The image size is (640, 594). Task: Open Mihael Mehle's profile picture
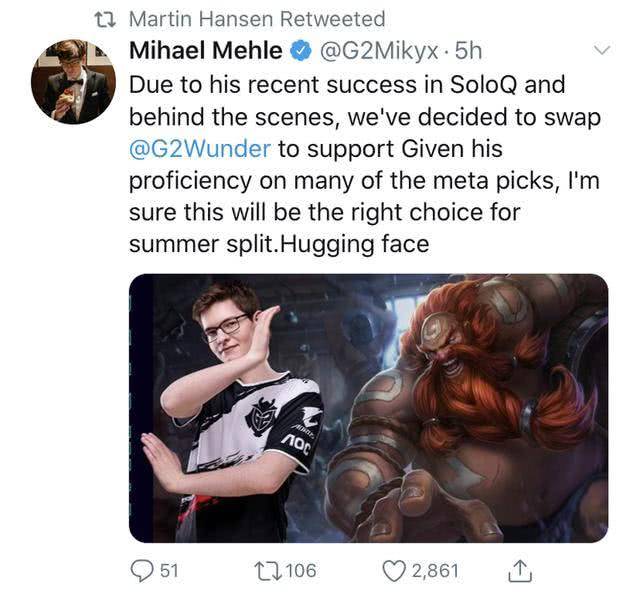72,82
